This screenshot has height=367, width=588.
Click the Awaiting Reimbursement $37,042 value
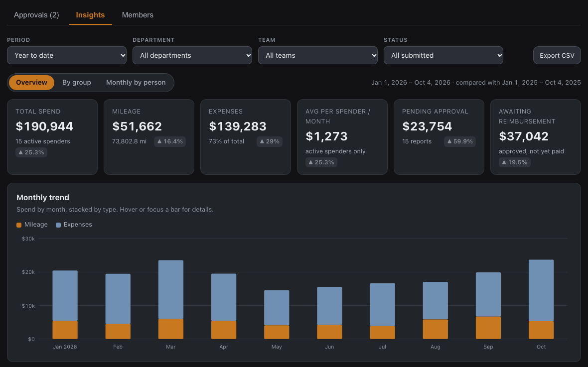[x=524, y=136]
